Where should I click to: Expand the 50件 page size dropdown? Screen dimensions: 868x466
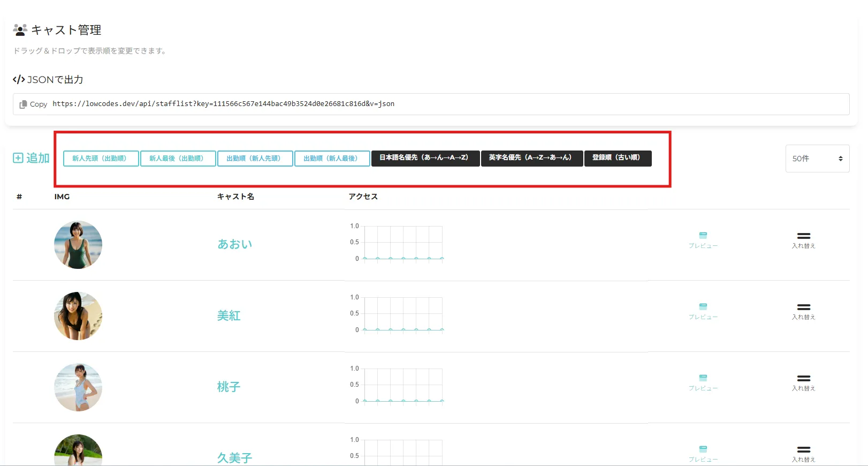click(x=817, y=159)
